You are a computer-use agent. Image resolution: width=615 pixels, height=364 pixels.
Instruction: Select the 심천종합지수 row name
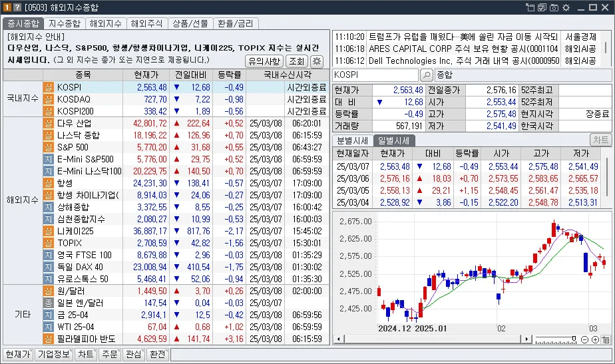coord(81,219)
